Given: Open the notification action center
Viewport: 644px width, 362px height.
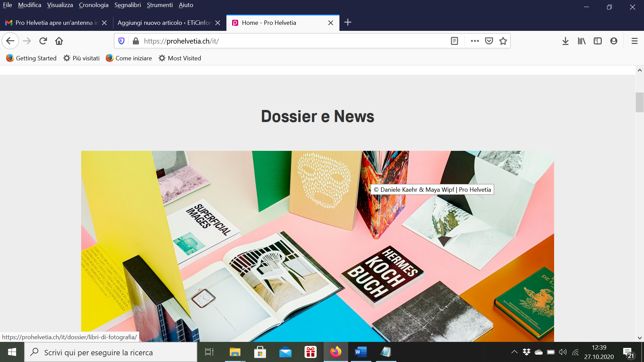Looking at the screenshot, I should click(629, 353).
